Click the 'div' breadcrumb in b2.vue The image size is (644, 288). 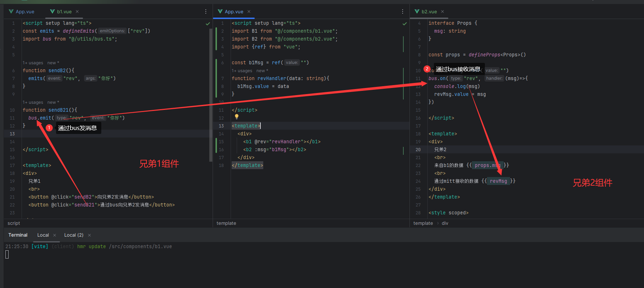[445, 223]
